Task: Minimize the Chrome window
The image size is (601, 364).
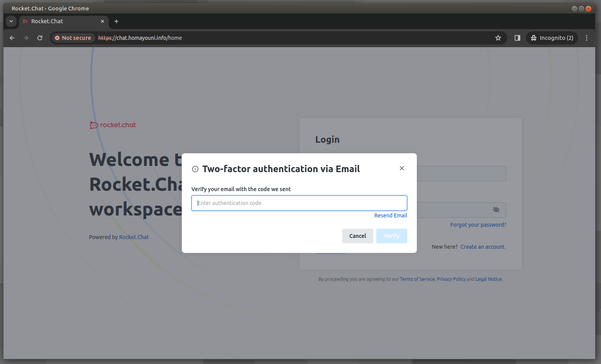Action: 574,9
